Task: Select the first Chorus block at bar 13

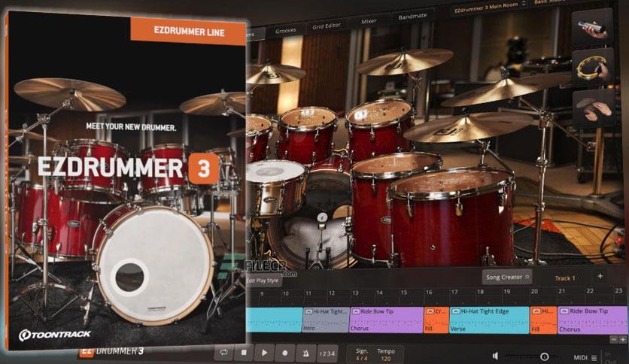Action: coord(387,320)
